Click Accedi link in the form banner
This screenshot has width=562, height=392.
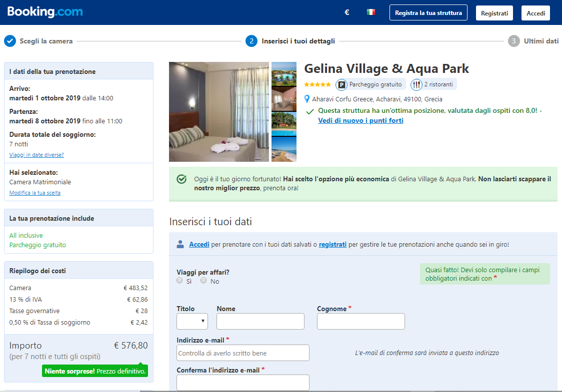point(199,245)
